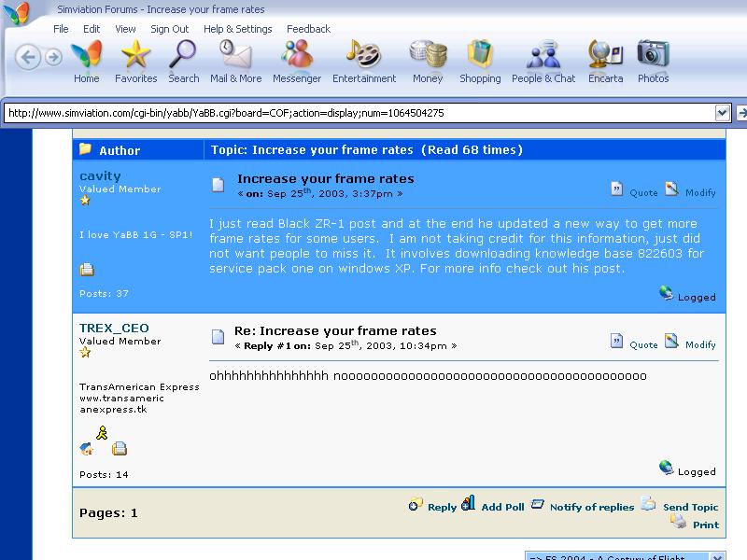Click the Quote icon on TREX_CEO's reply
The height and width of the screenshot is (560, 747).
pyautogui.click(x=616, y=341)
